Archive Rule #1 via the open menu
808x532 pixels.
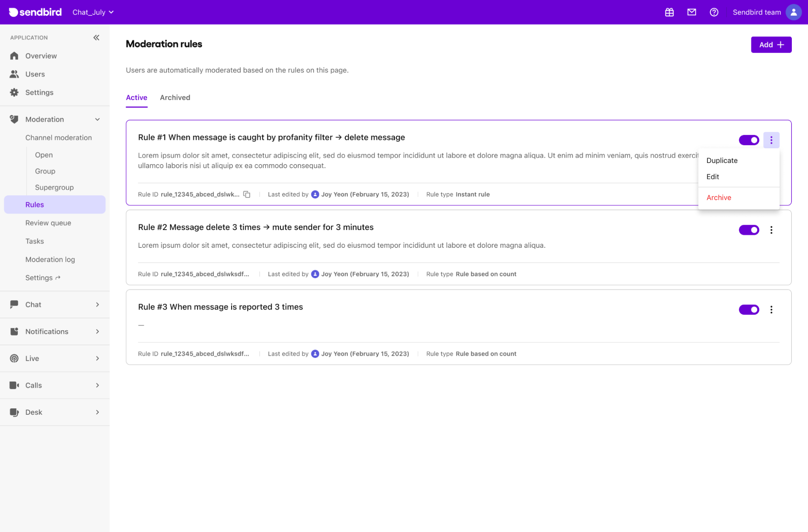(718, 198)
